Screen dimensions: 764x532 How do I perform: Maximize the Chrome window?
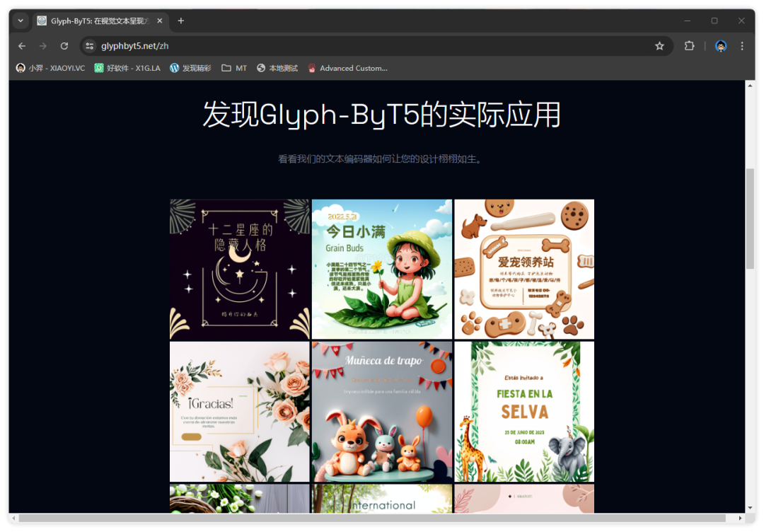(x=714, y=21)
